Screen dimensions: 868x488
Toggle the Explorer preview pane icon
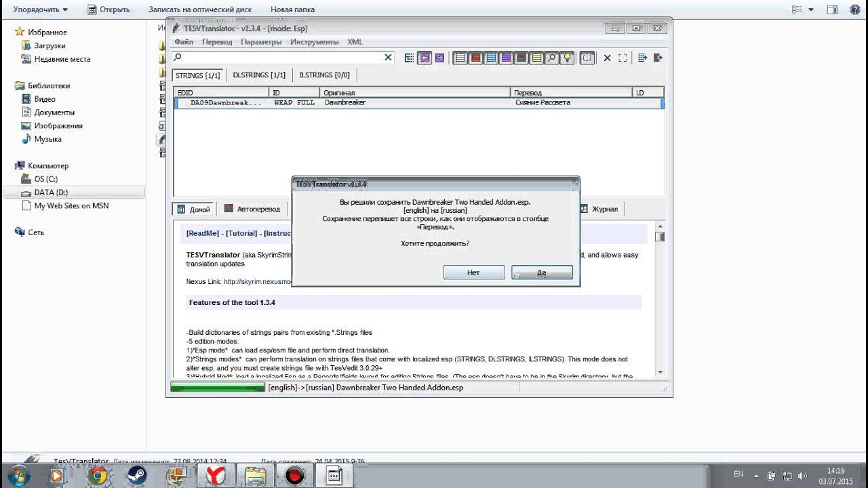click(833, 9)
